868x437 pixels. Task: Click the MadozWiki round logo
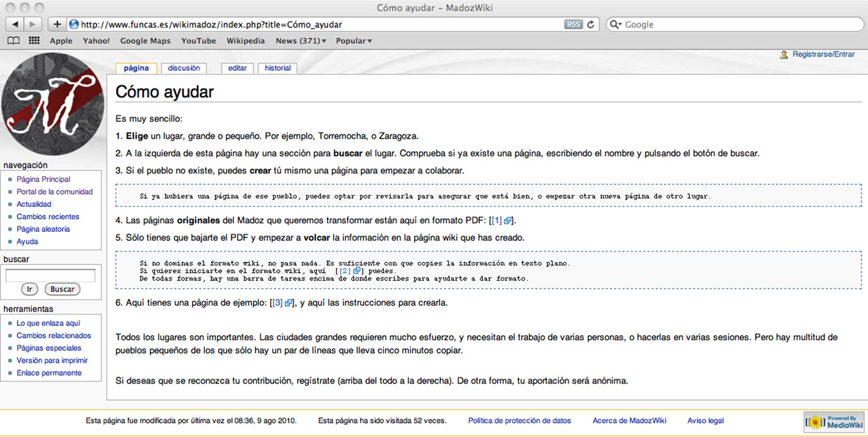[52, 104]
